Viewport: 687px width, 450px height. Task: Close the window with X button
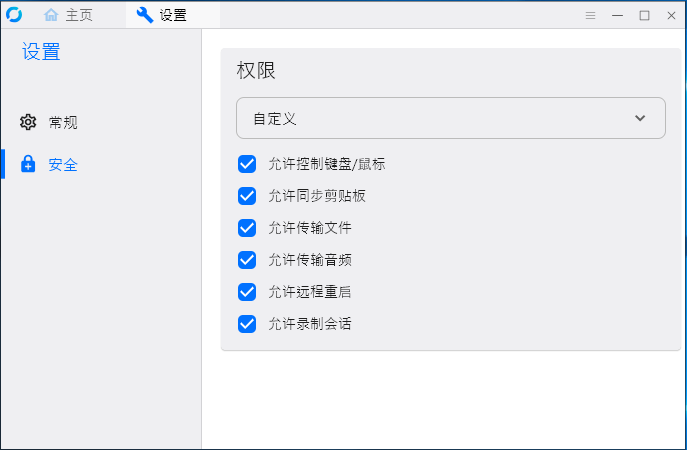click(670, 15)
